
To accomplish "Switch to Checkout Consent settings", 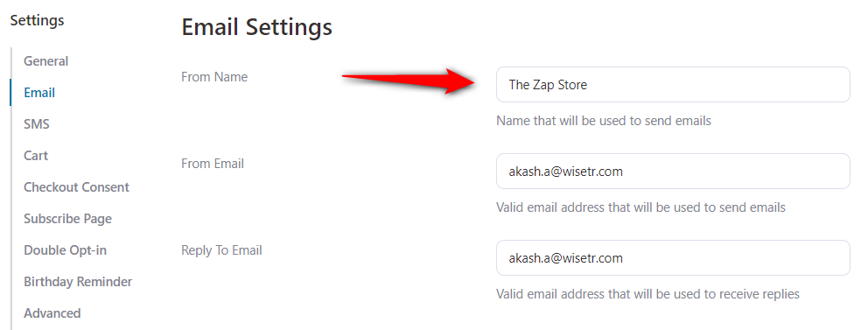I will pyautogui.click(x=76, y=187).
